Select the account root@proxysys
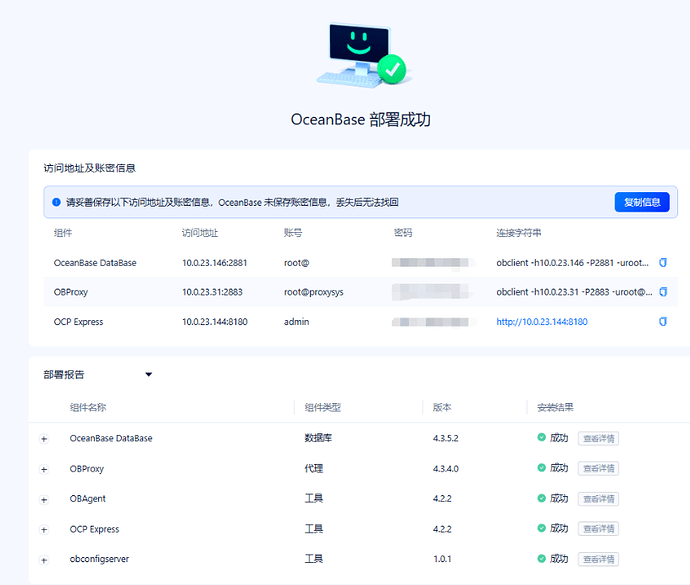Screen dimensions: 690x585 tap(314, 292)
